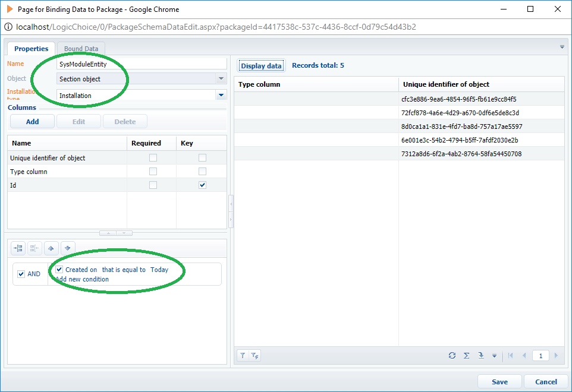This screenshot has width=572, height=392.
Task: Disable the AND condition checkbox
Action: coord(21,274)
